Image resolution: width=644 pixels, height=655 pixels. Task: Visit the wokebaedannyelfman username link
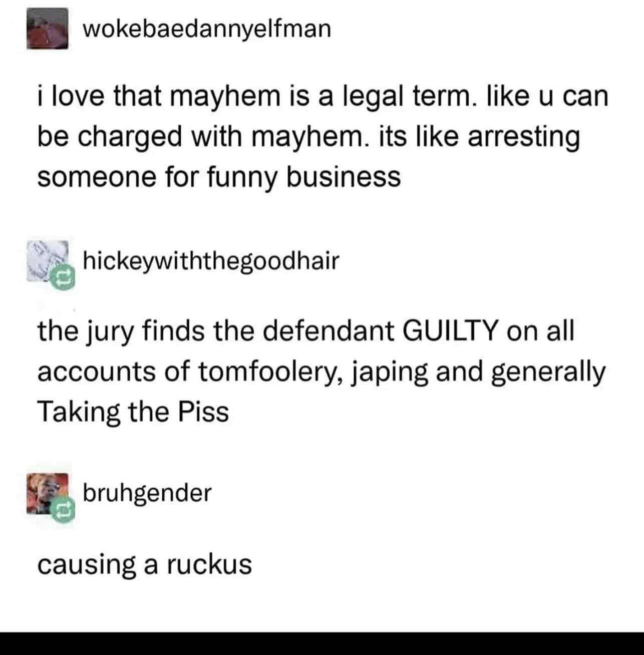point(207,29)
